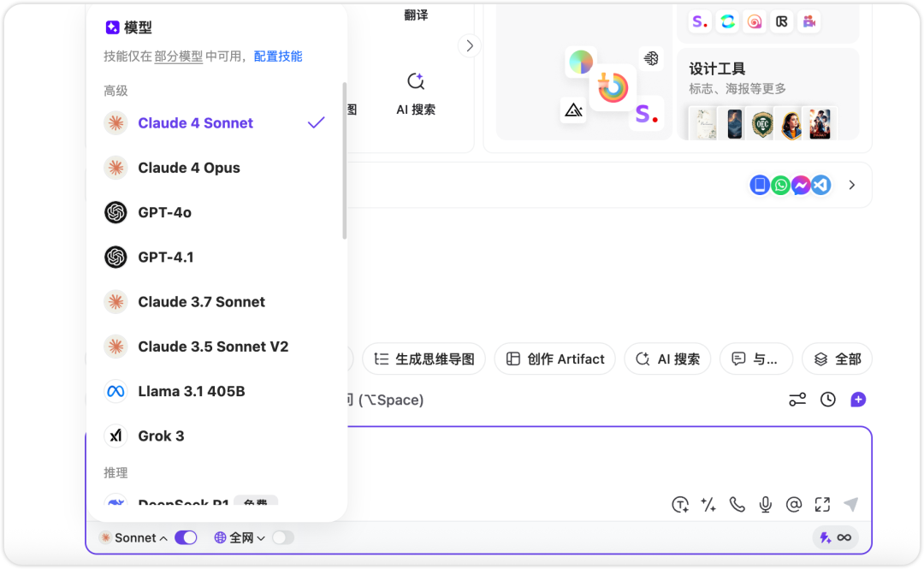Click the model list scrollbar
Screen dimensions: 924x569
pos(344,161)
